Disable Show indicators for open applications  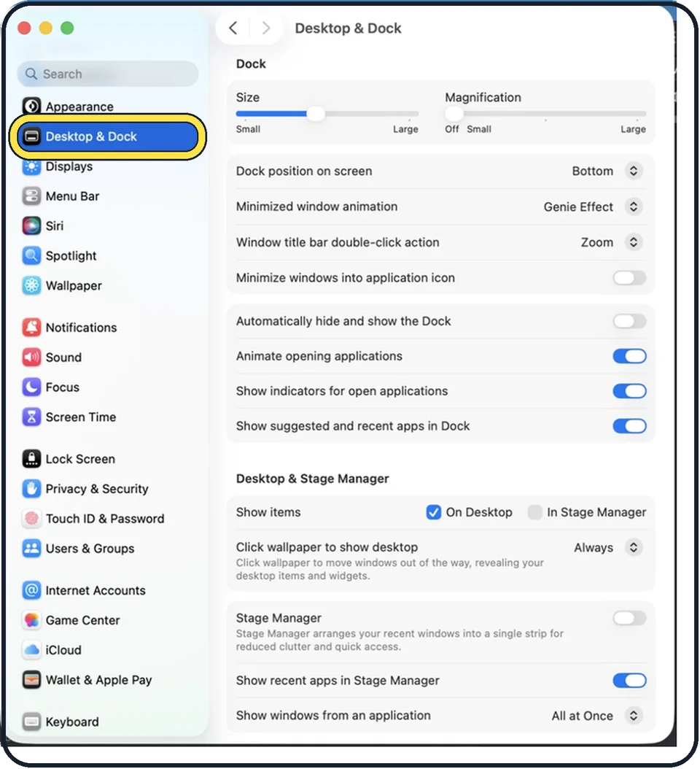[629, 391]
